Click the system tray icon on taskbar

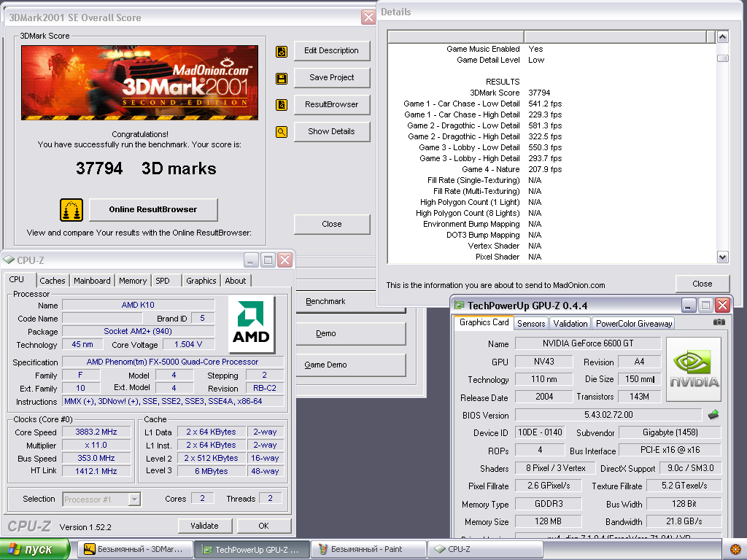(x=735, y=549)
